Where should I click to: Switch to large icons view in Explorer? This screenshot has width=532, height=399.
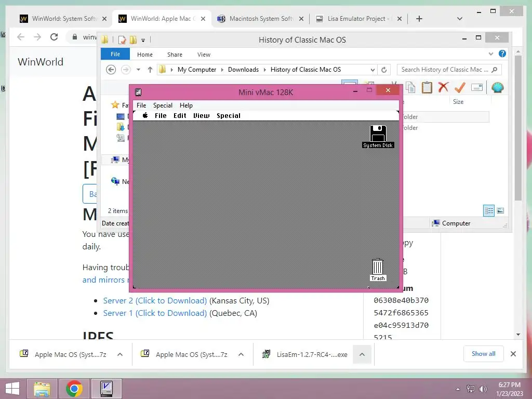click(500, 211)
